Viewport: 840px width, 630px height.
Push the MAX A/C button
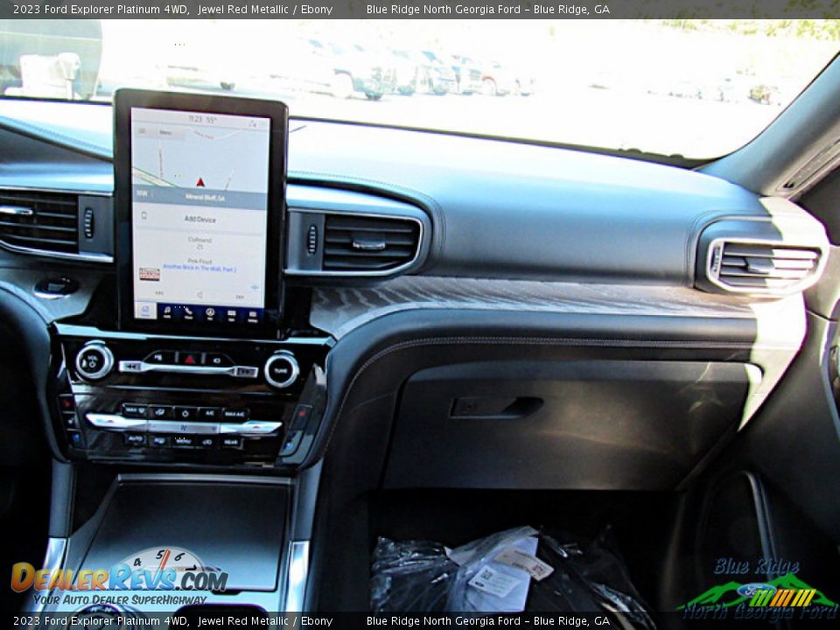tap(234, 414)
